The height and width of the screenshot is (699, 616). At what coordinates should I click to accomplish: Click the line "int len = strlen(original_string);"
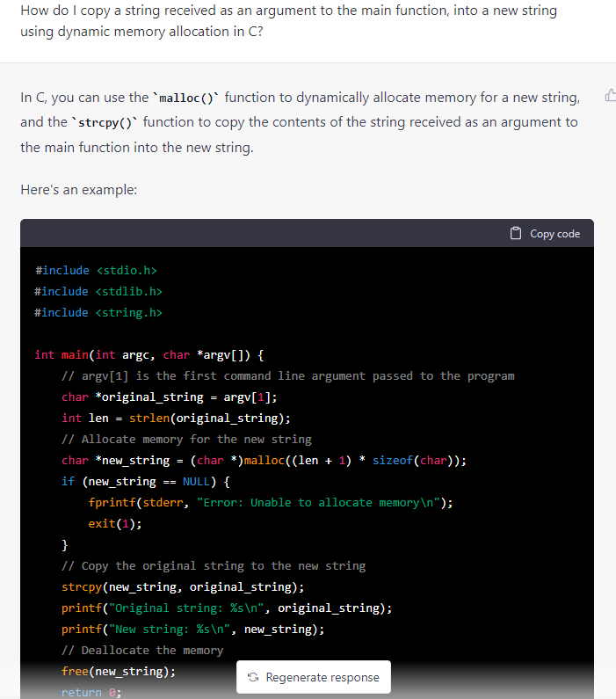tap(176, 419)
